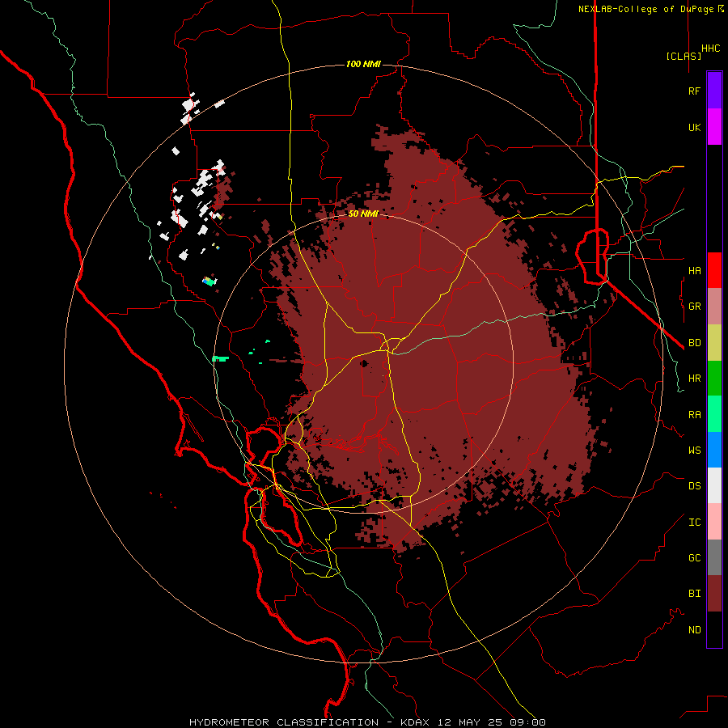Select the IC light pink legend swatch
The image size is (728, 728).
(714, 522)
